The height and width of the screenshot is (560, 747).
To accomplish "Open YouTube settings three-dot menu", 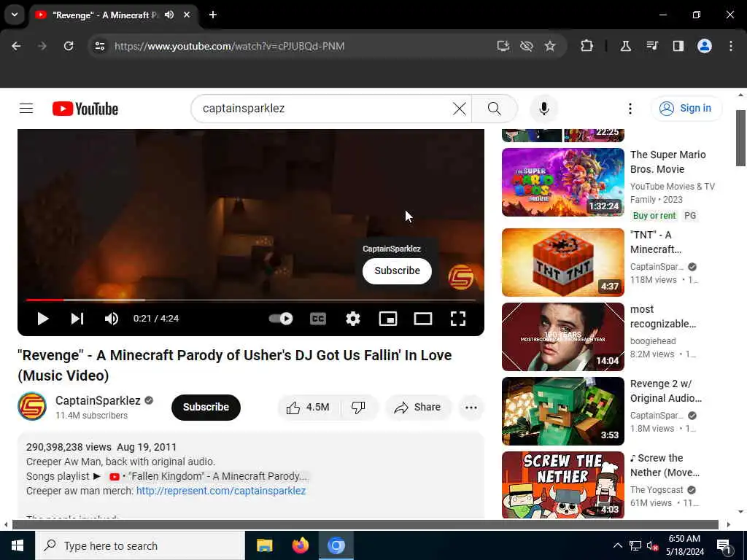I will 630,109.
